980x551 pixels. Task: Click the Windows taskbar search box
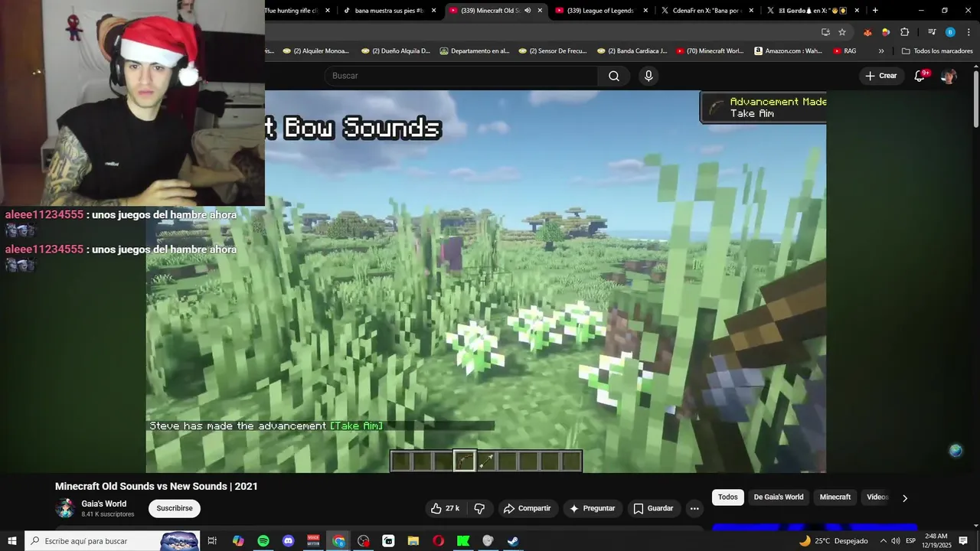tap(112, 541)
